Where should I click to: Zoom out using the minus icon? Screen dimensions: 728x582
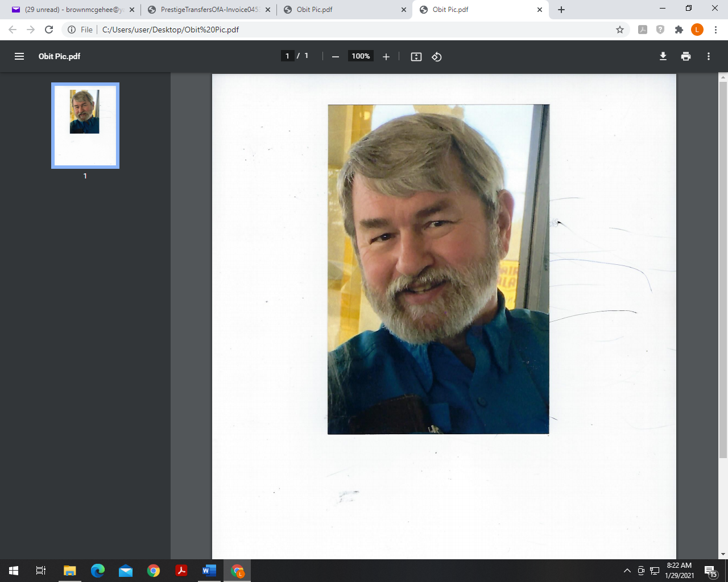(336, 56)
